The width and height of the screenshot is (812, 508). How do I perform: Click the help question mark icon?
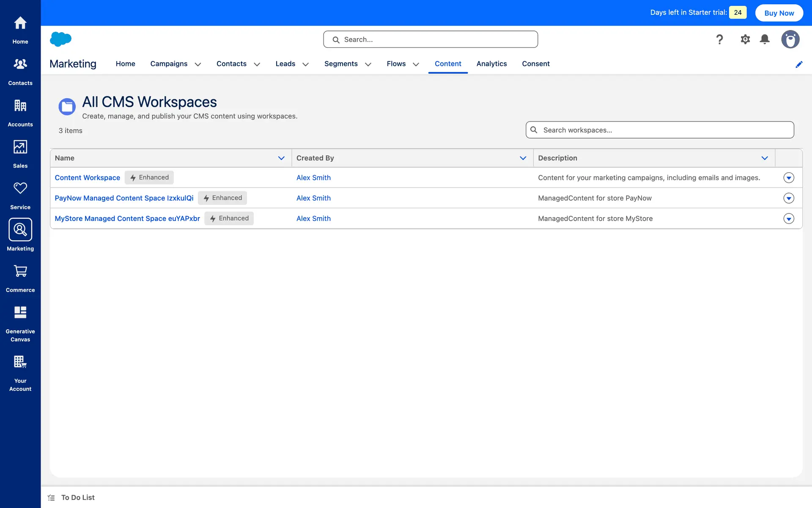(719, 39)
